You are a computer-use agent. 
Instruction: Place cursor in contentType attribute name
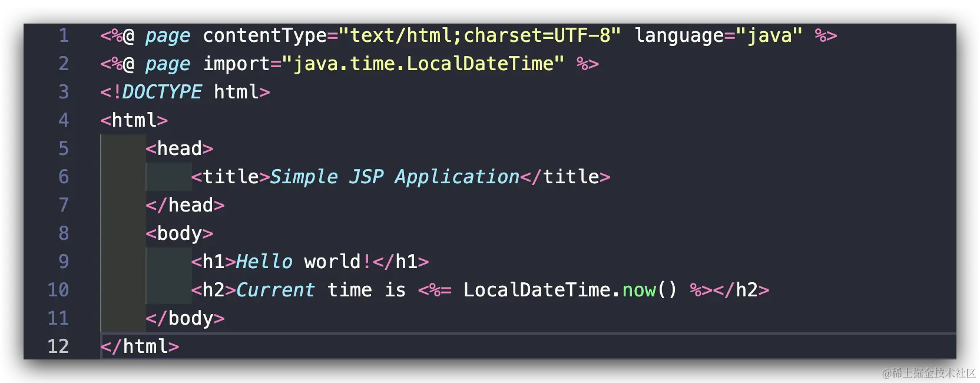click(265, 36)
